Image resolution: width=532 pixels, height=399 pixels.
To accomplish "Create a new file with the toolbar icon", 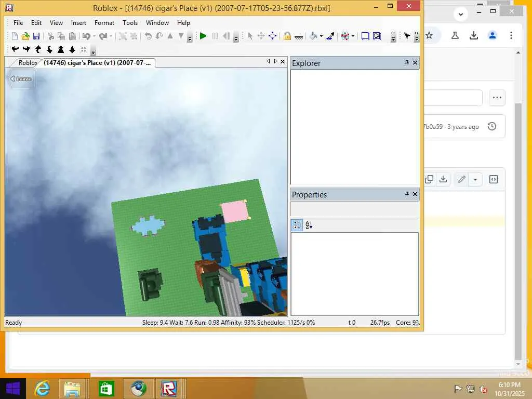I will (x=15, y=36).
